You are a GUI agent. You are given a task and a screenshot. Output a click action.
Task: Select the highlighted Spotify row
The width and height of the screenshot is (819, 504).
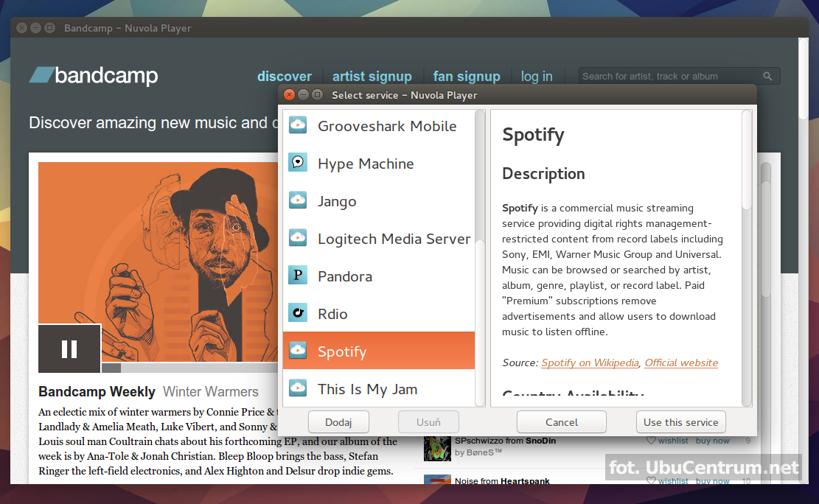(379, 351)
